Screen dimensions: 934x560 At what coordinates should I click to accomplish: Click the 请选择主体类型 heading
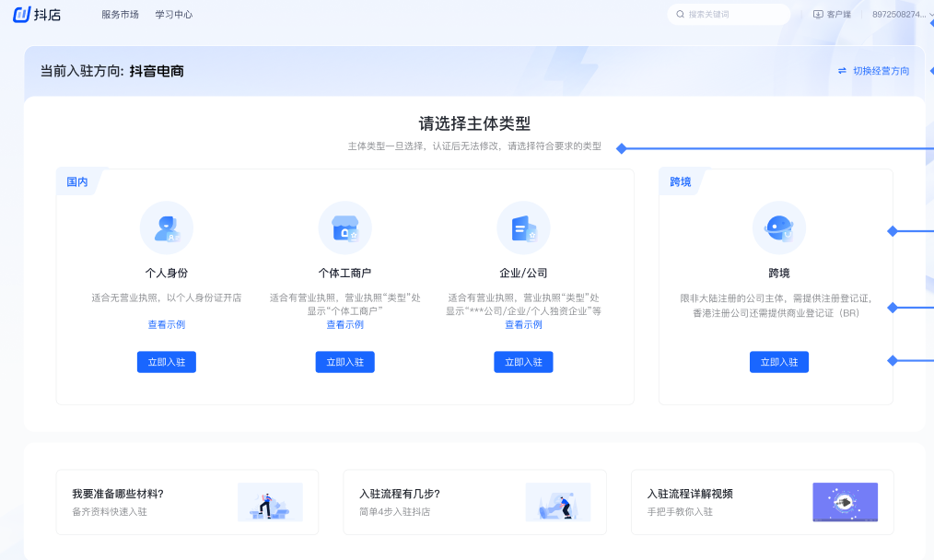[x=474, y=123]
